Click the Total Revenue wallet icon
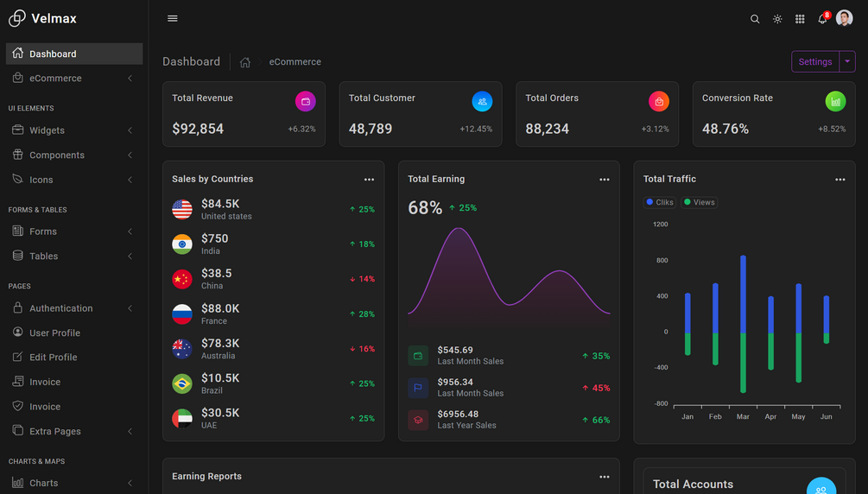The image size is (868, 494). coord(305,101)
